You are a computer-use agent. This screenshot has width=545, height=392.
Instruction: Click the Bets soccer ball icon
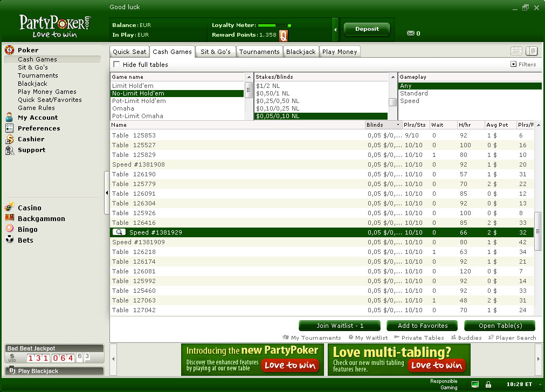[9, 239]
